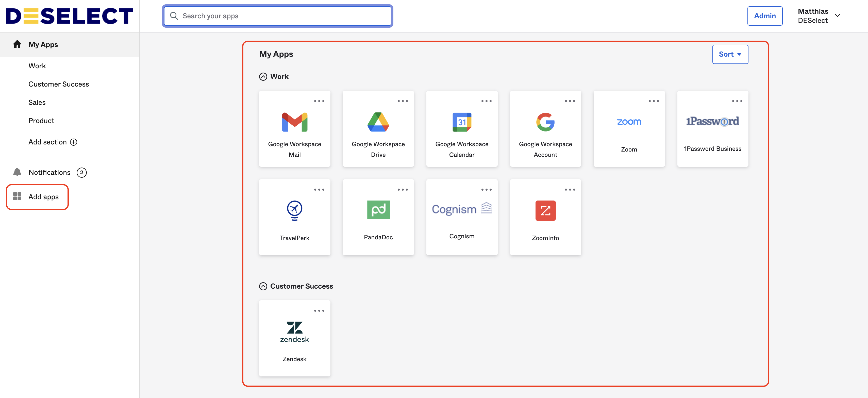Open the three-dot menu on Cognism tile
This screenshot has height=398, width=868.
tap(486, 190)
